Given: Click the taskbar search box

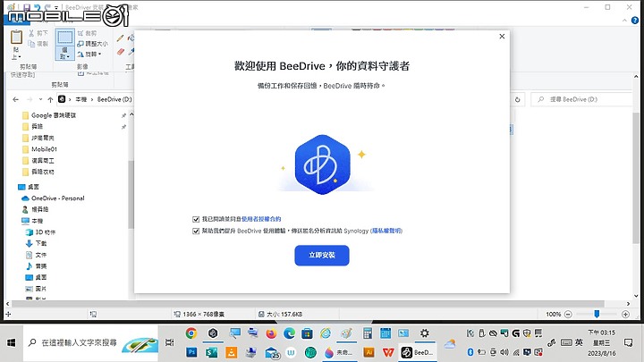Looking at the screenshot, I should (90, 342).
